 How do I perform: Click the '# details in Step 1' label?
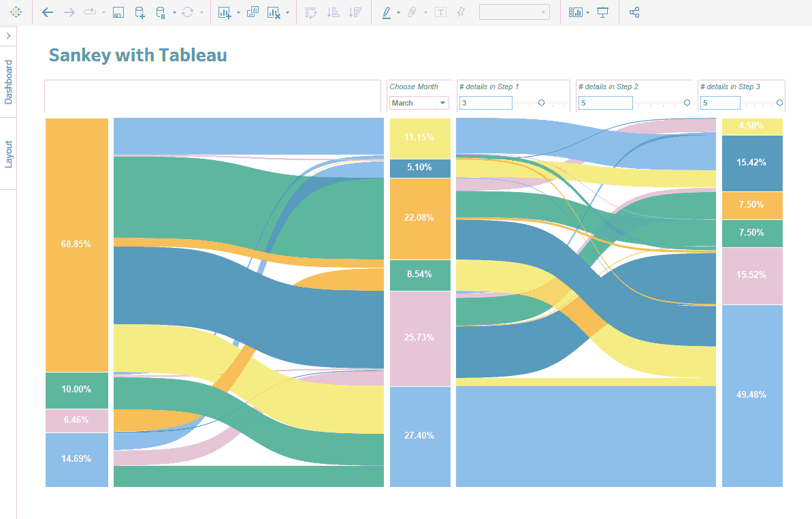tap(489, 86)
